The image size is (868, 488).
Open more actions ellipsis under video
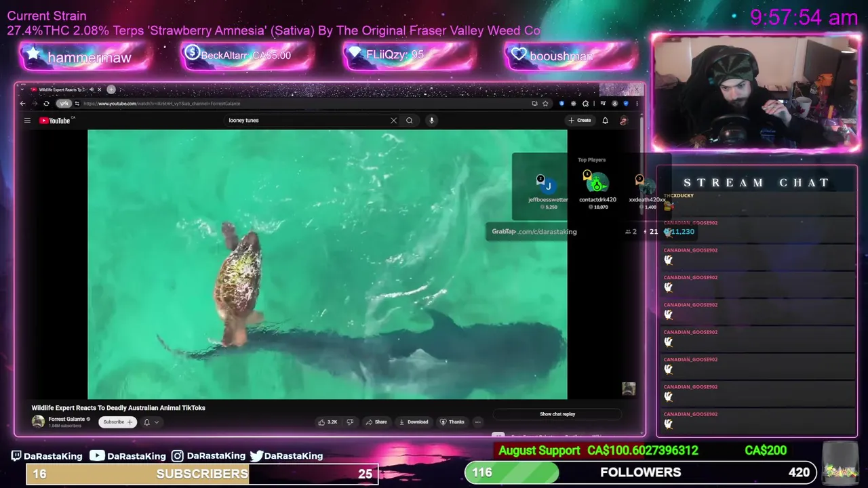(477, 422)
